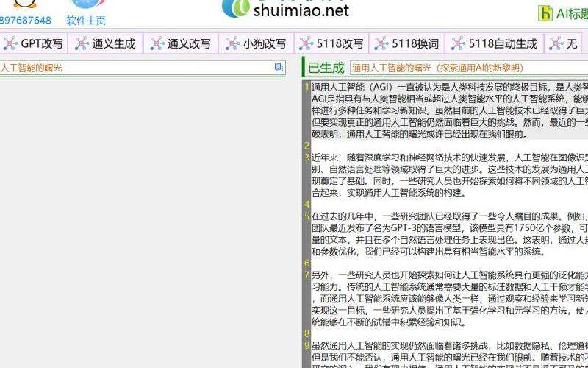Click the shuimiao.net logo
588x368 pixels.
(285, 9)
